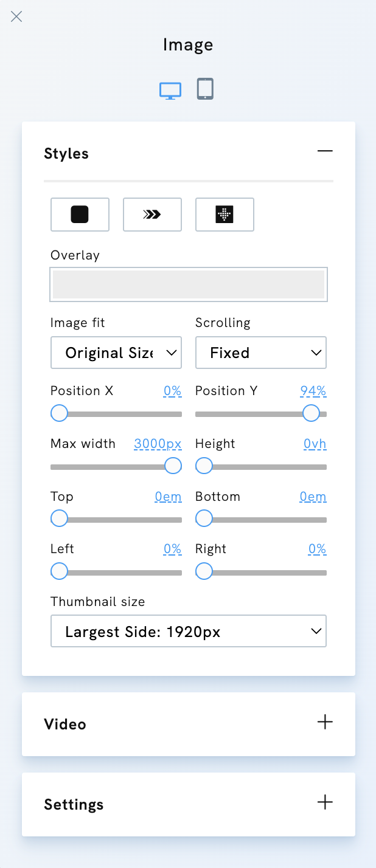Choose the pixelated down-arrow style icon
This screenshot has height=868, width=376.
tap(225, 215)
